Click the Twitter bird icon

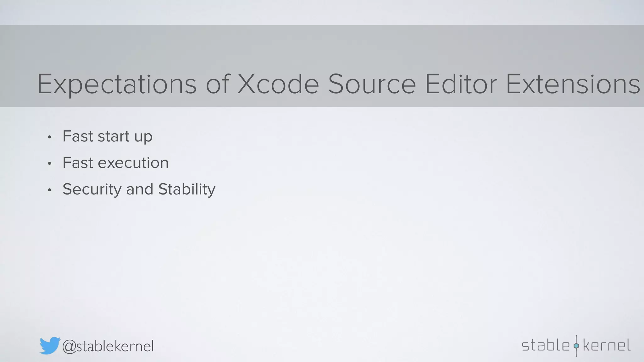point(50,346)
